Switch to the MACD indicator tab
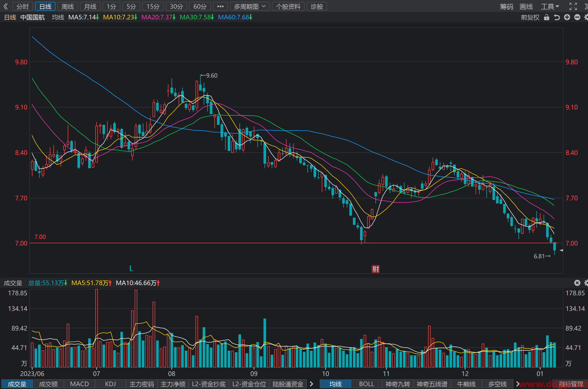 coord(79,384)
